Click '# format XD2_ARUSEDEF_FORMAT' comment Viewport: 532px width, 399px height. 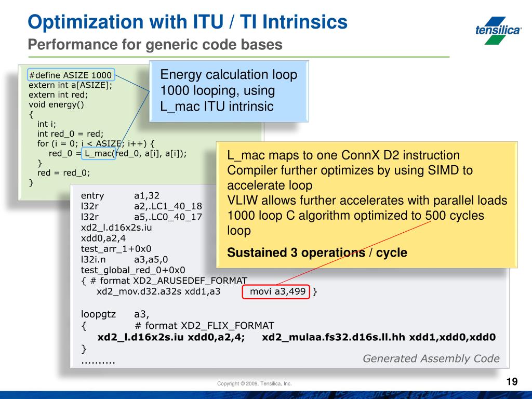coord(169,281)
